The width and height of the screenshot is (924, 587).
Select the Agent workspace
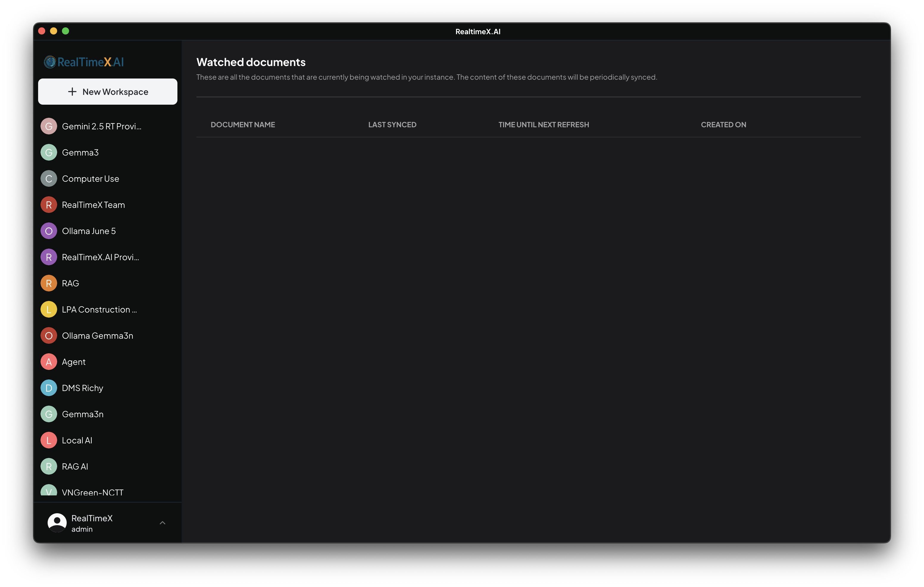pos(74,362)
